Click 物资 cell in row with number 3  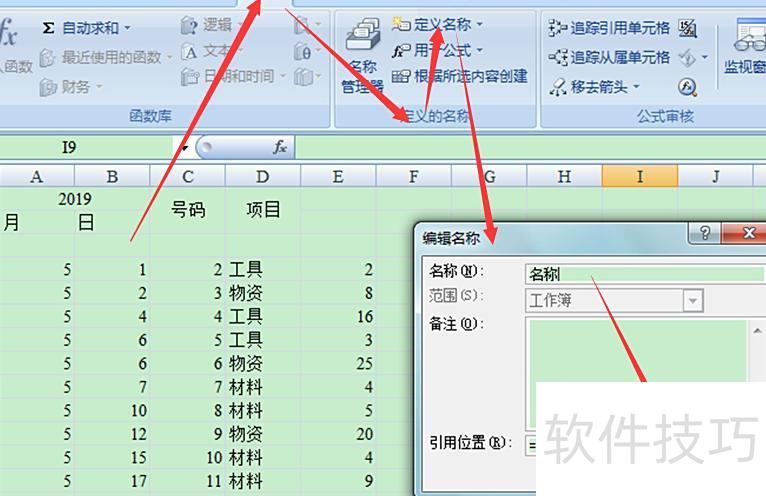tap(263, 293)
